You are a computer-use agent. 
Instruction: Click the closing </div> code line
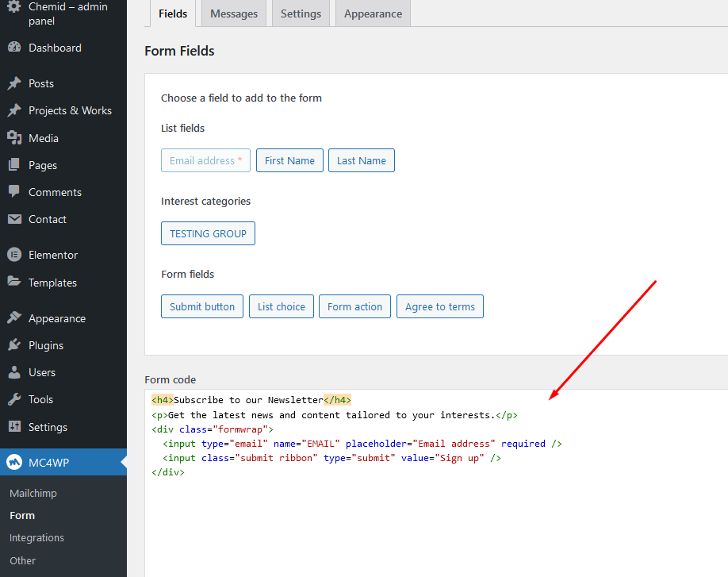point(167,472)
